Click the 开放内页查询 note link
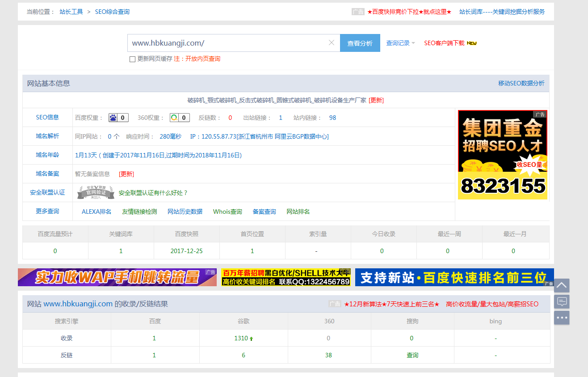The image size is (588, 377). (203, 59)
